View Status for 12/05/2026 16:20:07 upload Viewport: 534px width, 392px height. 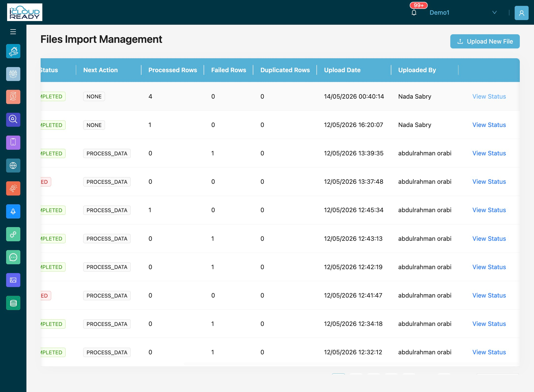(489, 125)
